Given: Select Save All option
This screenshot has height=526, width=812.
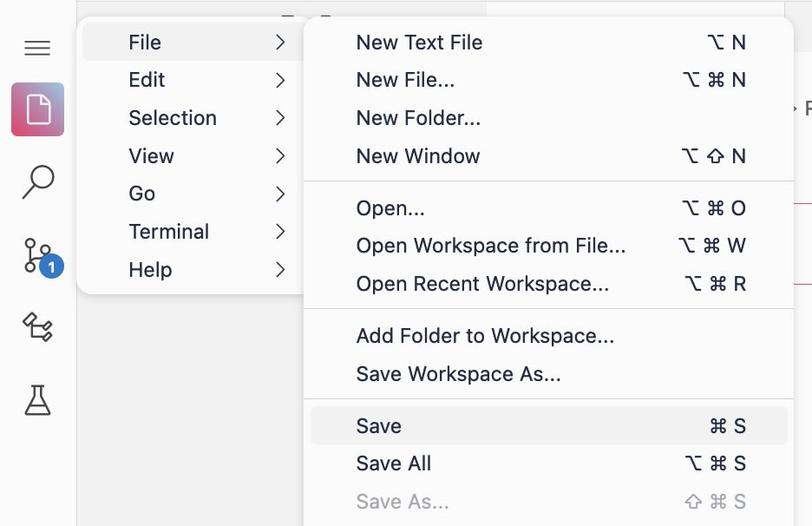Looking at the screenshot, I should [x=393, y=464].
